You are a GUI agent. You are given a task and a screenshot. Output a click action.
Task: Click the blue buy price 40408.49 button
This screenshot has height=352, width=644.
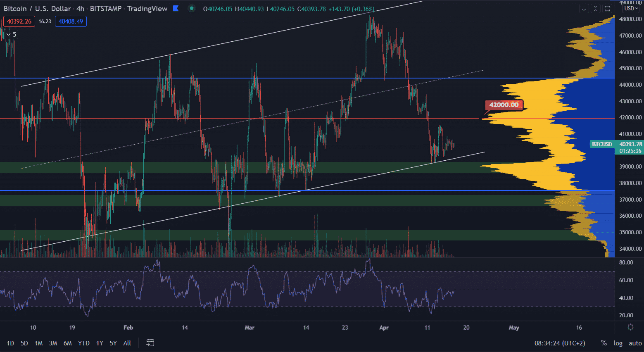click(x=71, y=21)
